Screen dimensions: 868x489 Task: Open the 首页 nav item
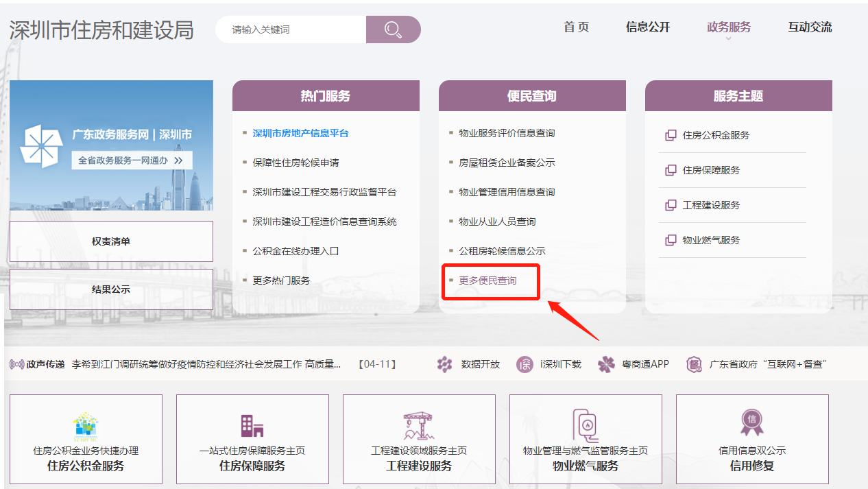click(577, 27)
